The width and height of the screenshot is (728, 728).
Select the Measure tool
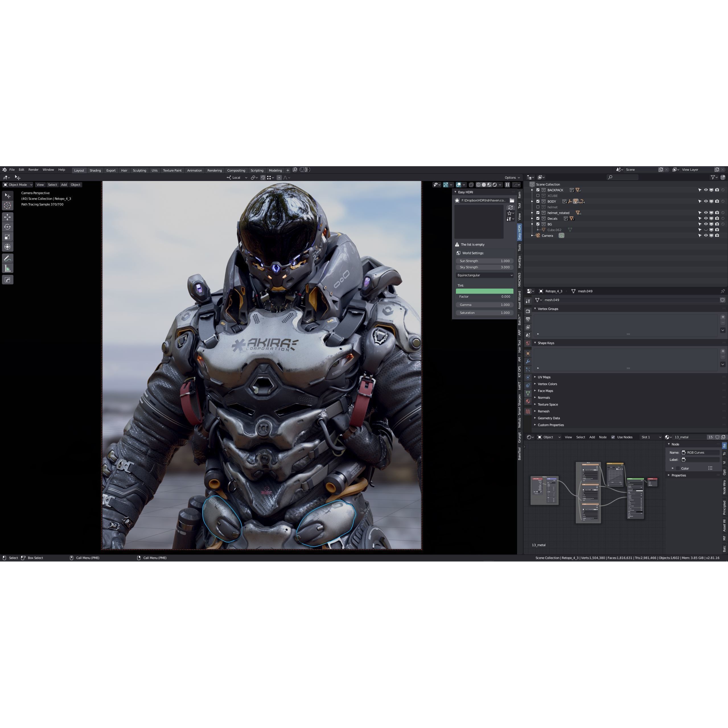pyautogui.click(x=7, y=268)
